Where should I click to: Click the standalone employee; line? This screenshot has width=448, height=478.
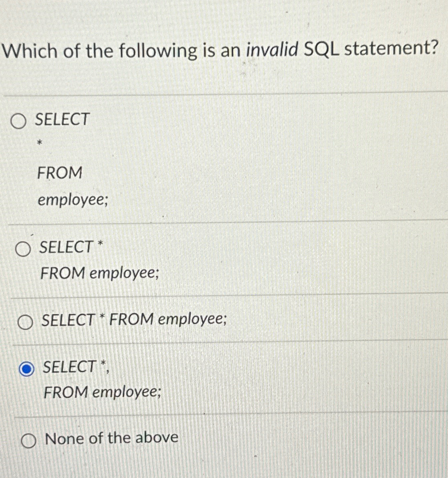tap(73, 200)
